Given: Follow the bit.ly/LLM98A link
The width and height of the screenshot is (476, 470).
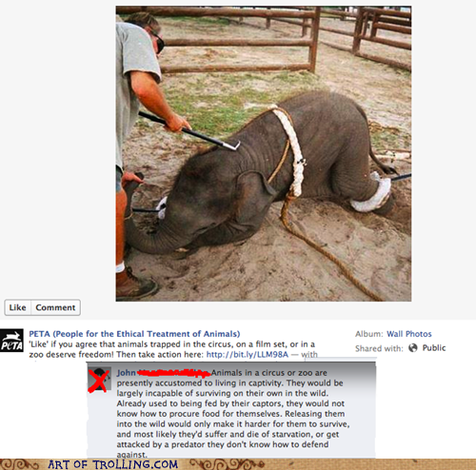Looking at the screenshot, I should [248, 354].
